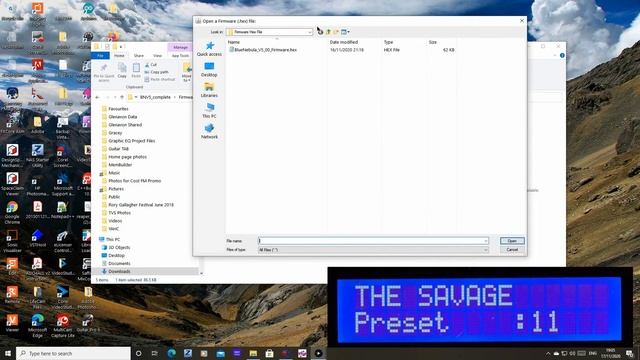This screenshot has height=360, width=640.
Task: Open Quick access in the dialog sidebar
Action: pos(209,49)
